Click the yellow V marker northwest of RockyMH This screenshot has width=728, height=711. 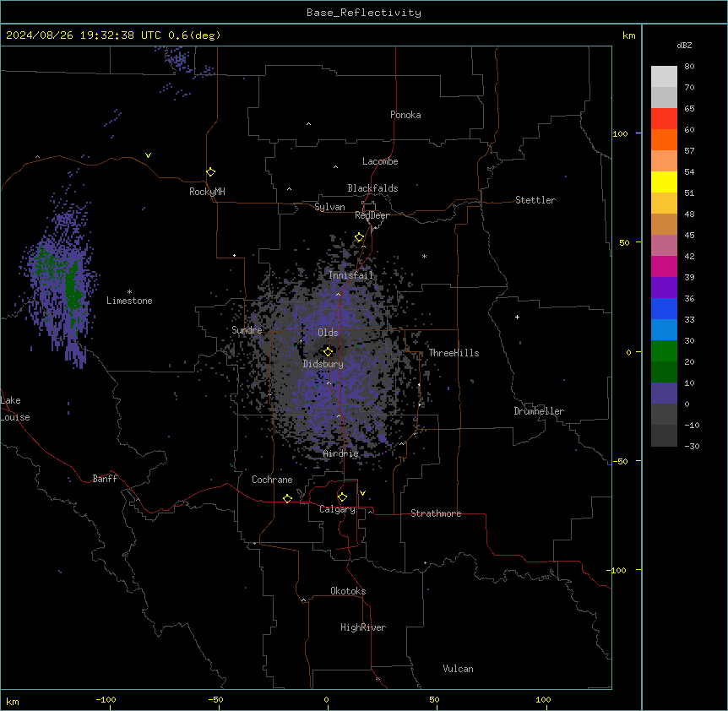[x=148, y=155]
